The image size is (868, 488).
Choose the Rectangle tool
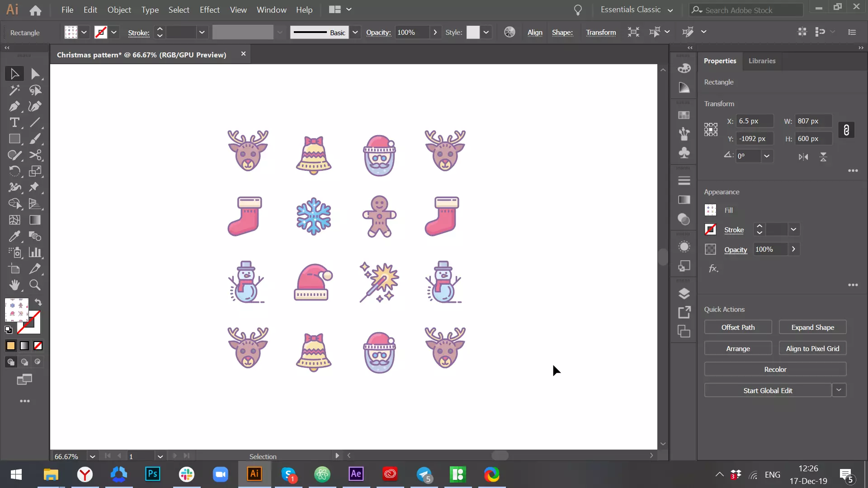[x=14, y=139]
